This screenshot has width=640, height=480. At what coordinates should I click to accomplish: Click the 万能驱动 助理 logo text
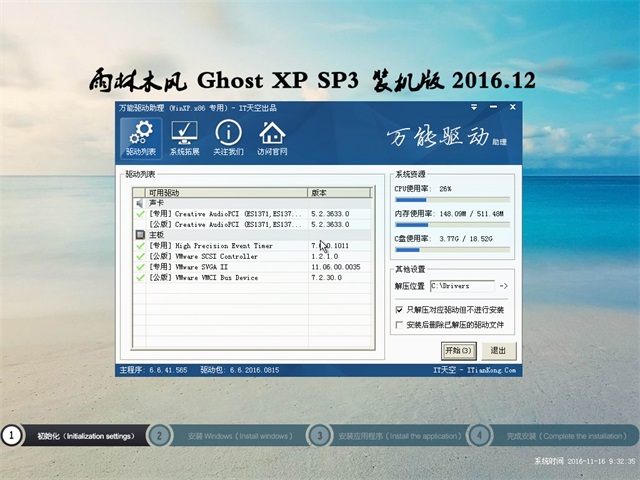[x=446, y=137]
